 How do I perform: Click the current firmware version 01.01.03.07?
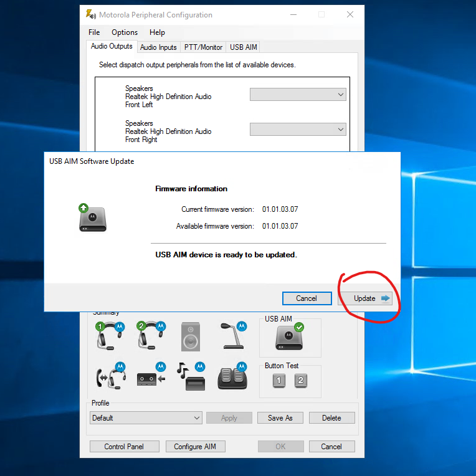[280, 209]
